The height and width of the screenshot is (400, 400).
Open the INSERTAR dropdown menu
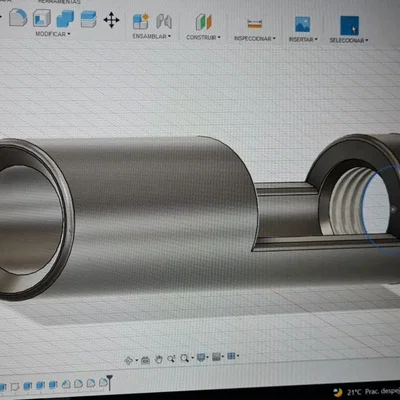click(x=303, y=39)
